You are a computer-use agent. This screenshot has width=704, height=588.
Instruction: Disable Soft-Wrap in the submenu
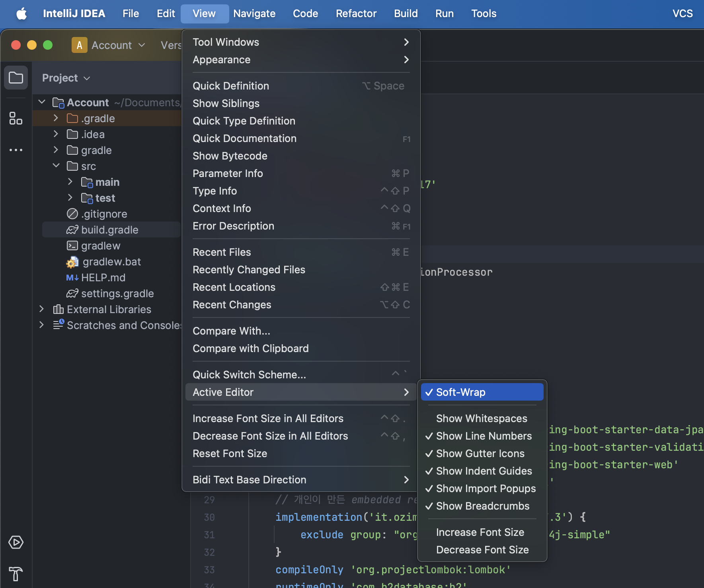click(x=482, y=392)
